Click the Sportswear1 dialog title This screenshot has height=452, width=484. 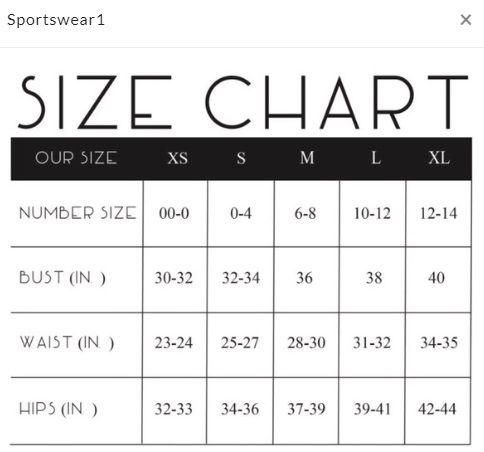(56, 20)
